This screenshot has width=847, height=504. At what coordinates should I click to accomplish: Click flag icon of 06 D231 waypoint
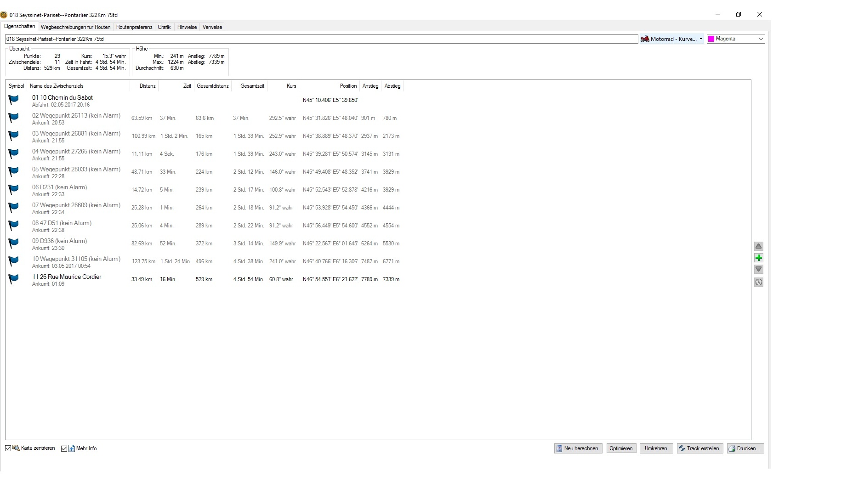point(14,189)
